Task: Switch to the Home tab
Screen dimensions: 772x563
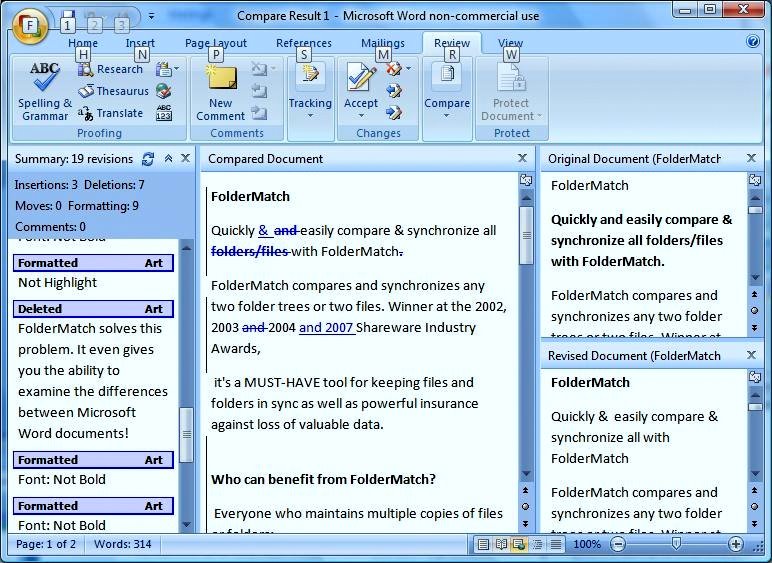Action: (x=83, y=43)
